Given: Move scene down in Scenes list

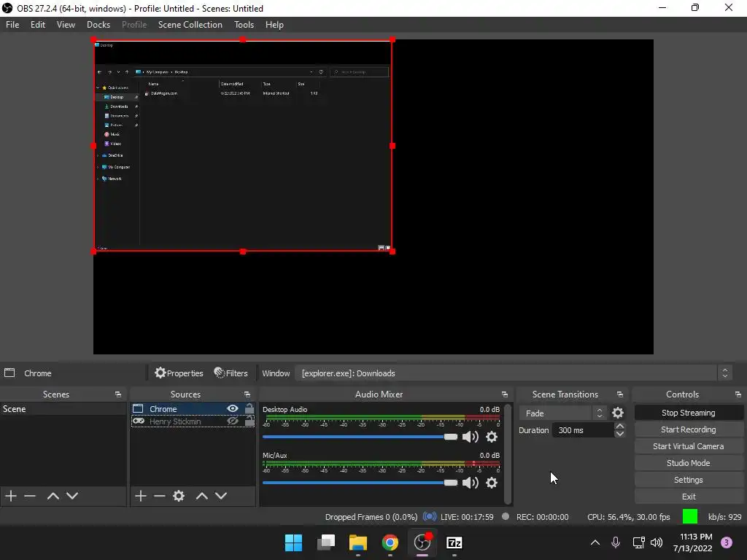Looking at the screenshot, I should pyautogui.click(x=72, y=496).
